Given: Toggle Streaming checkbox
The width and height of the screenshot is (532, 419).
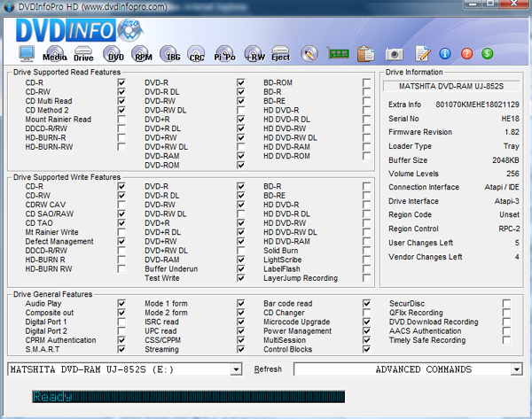Looking at the screenshot, I should click(x=241, y=349).
